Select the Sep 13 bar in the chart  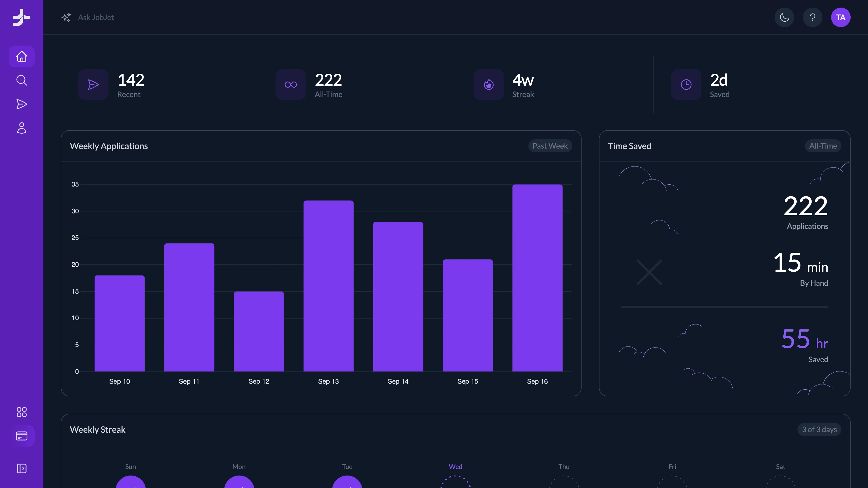pos(328,286)
